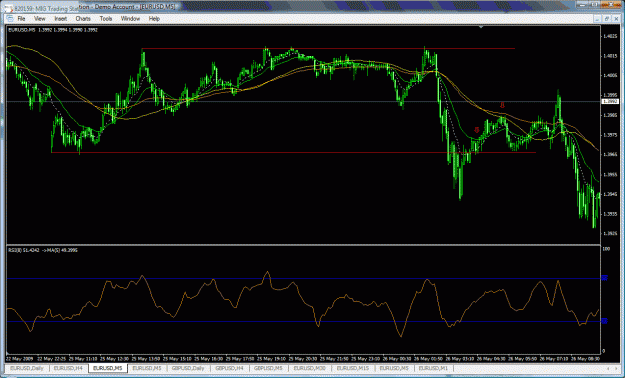Click the current price label 1.3992
This screenshot has width=625, height=378.
point(610,102)
